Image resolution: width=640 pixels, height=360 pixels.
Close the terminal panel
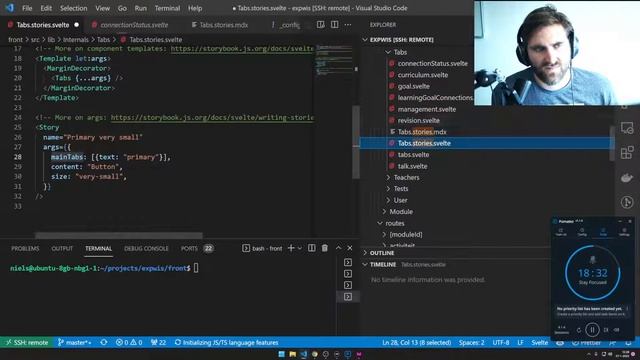[x=350, y=248]
